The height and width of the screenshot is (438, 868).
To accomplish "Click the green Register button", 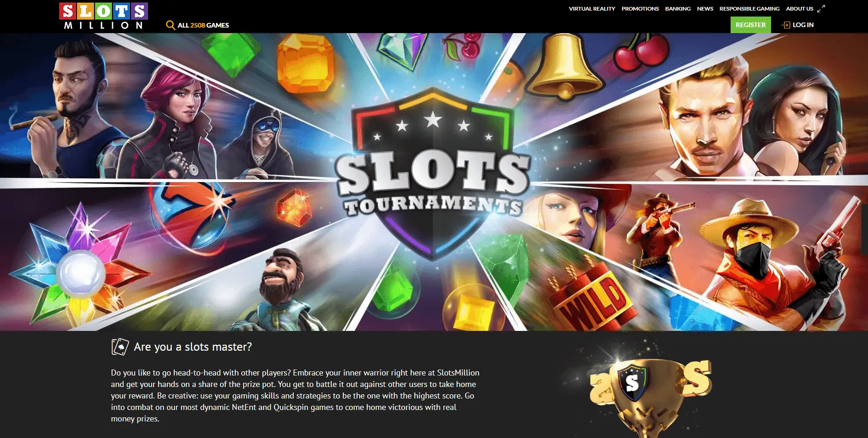I will pyautogui.click(x=751, y=25).
